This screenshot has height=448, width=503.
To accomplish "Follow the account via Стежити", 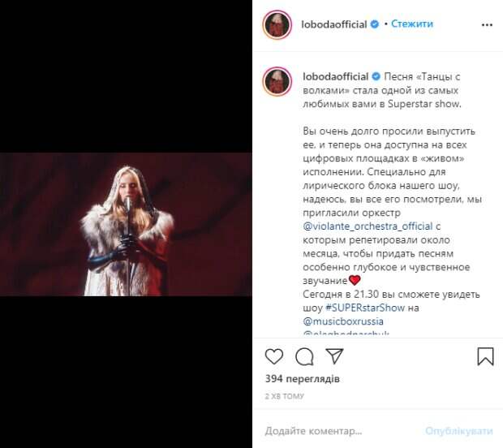I will pos(412,24).
